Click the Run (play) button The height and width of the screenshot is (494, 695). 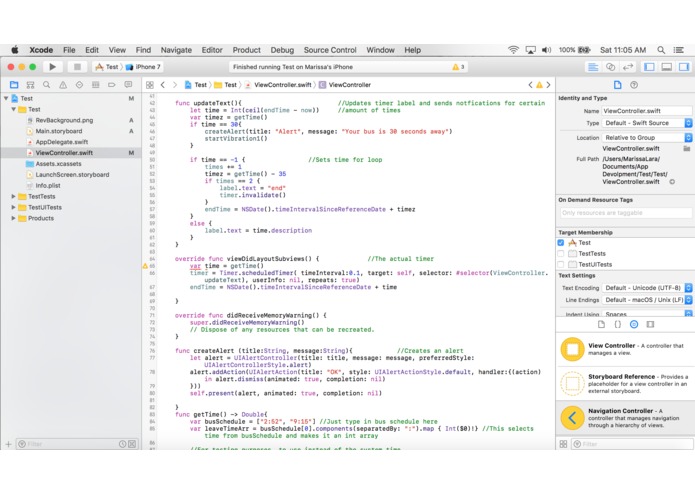click(x=53, y=67)
